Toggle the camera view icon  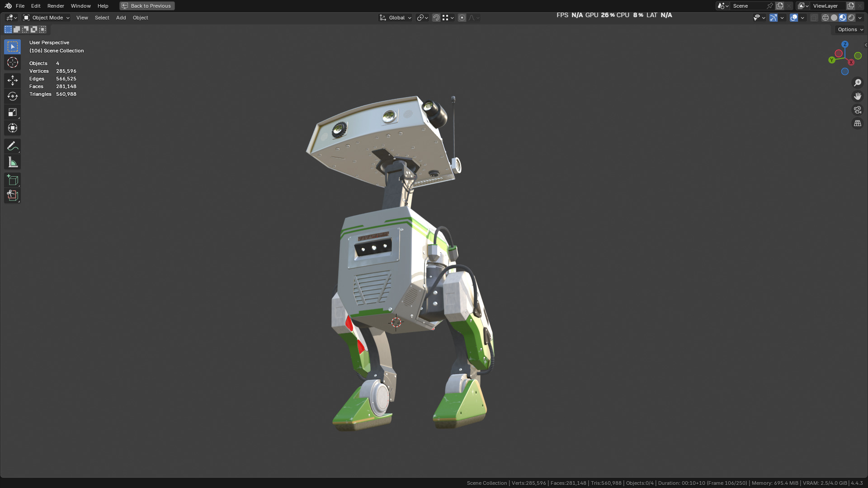coord(857,110)
